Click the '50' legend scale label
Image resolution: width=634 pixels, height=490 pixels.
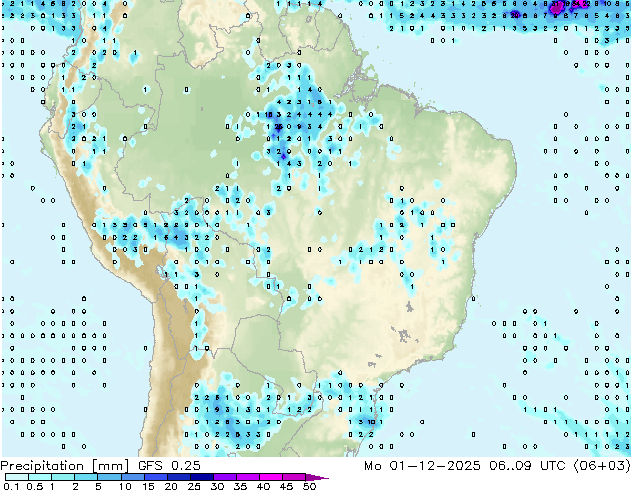309,486
